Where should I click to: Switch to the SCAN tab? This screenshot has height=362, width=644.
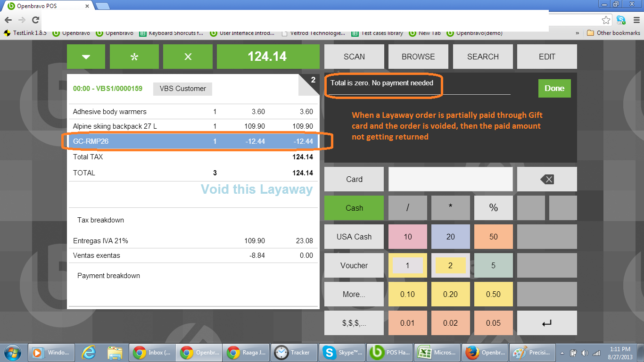[354, 57]
